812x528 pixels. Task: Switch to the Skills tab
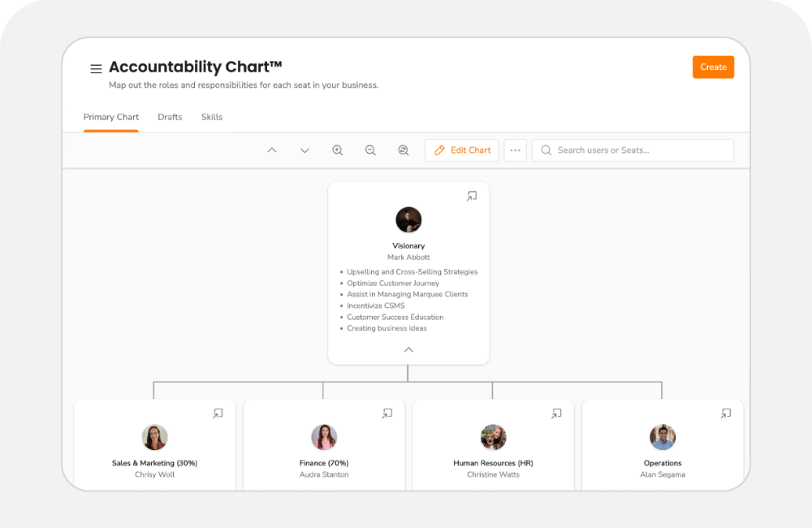click(211, 117)
